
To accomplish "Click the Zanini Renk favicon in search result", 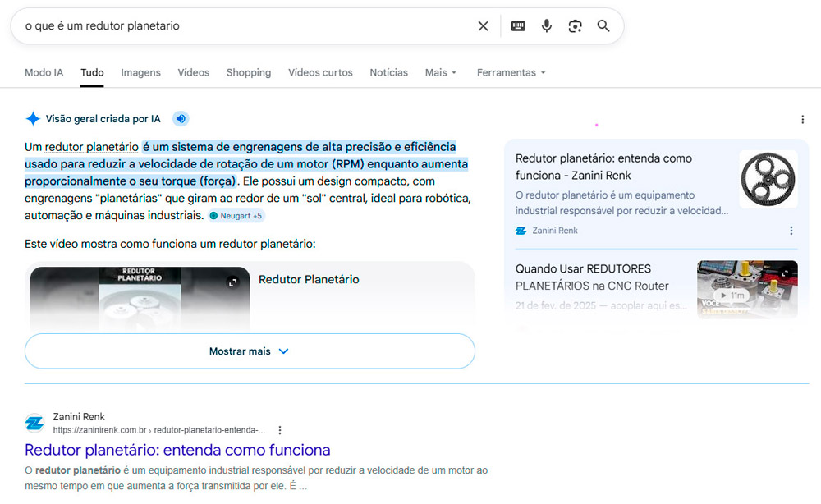I will click(34, 423).
